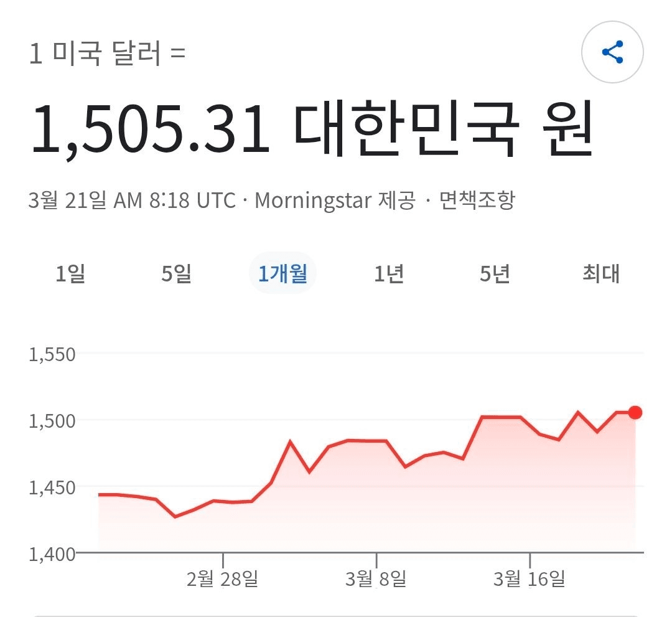Open the 최대 range tab

[x=601, y=273]
